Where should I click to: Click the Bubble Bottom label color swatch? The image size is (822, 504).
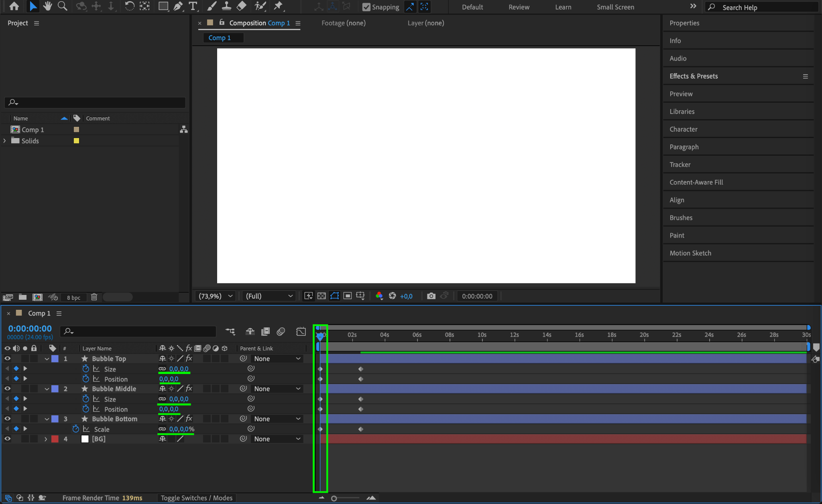(55, 419)
